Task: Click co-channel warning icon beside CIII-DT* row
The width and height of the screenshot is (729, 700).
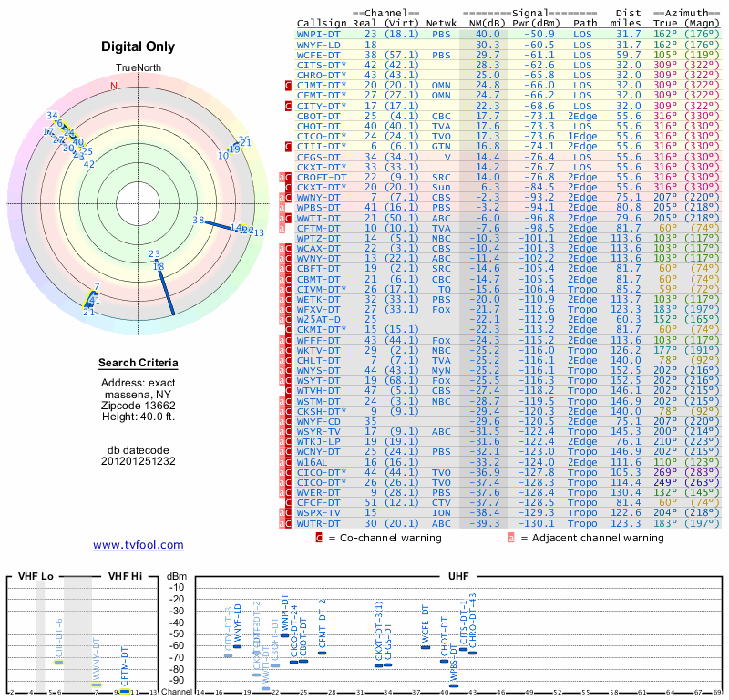Action: (x=289, y=146)
